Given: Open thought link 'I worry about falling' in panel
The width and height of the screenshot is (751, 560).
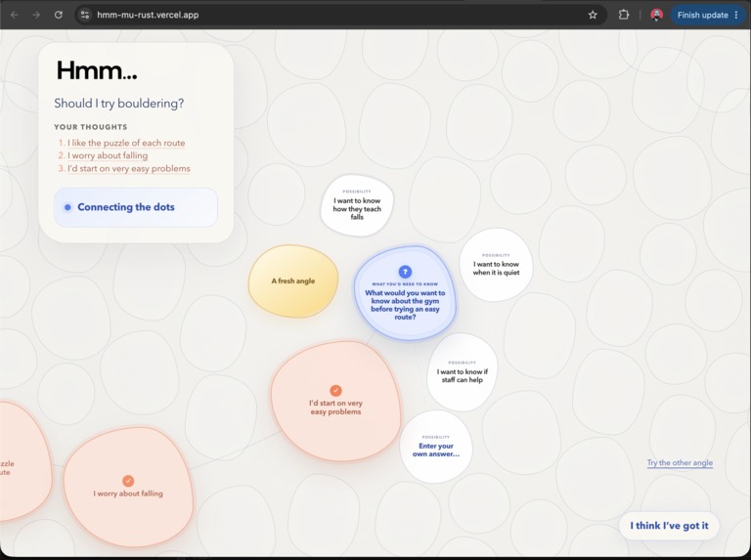Looking at the screenshot, I should click(108, 155).
